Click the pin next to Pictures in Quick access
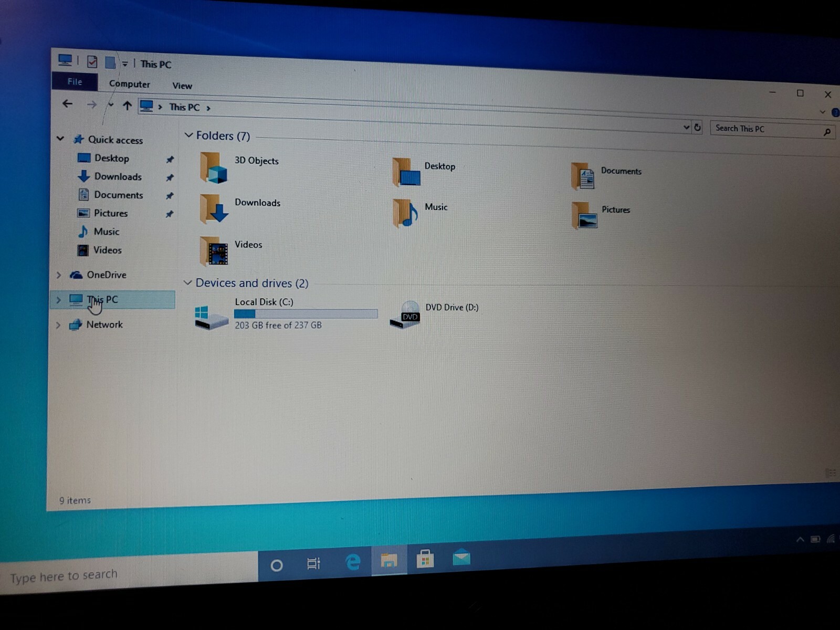Screen dimensions: 840x630 (x=169, y=214)
